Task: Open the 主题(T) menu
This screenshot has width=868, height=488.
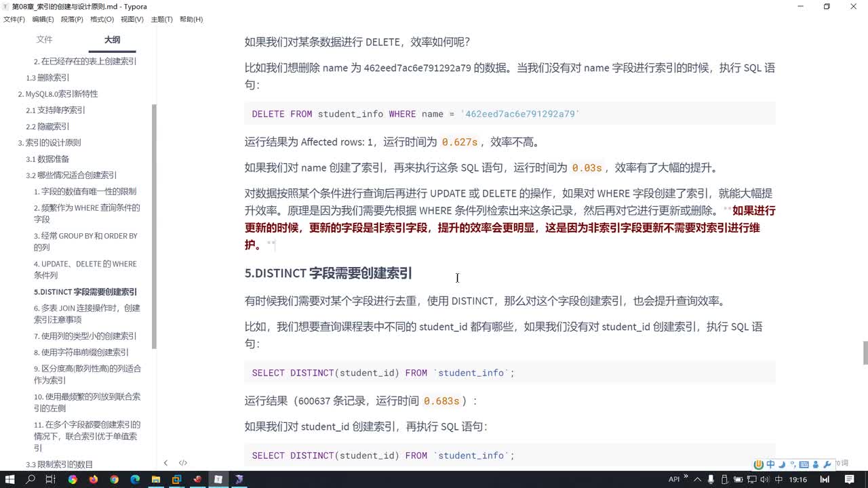Action: point(161,19)
